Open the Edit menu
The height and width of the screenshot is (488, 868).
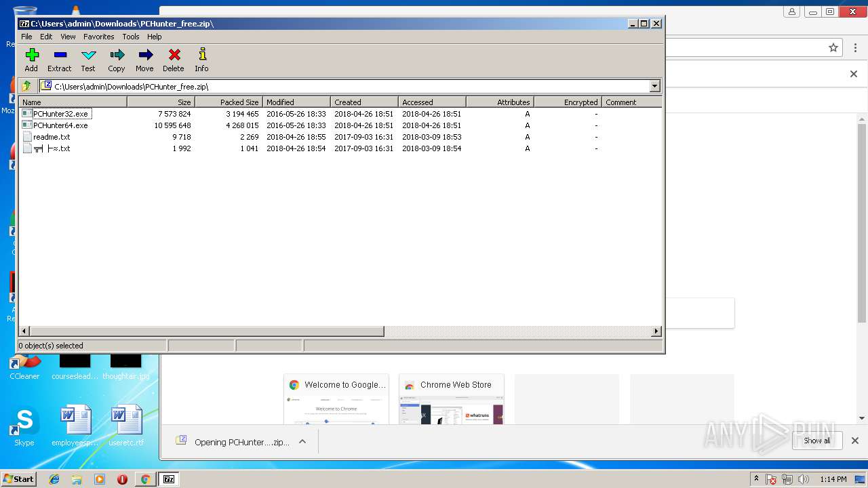tap(46, 37)
